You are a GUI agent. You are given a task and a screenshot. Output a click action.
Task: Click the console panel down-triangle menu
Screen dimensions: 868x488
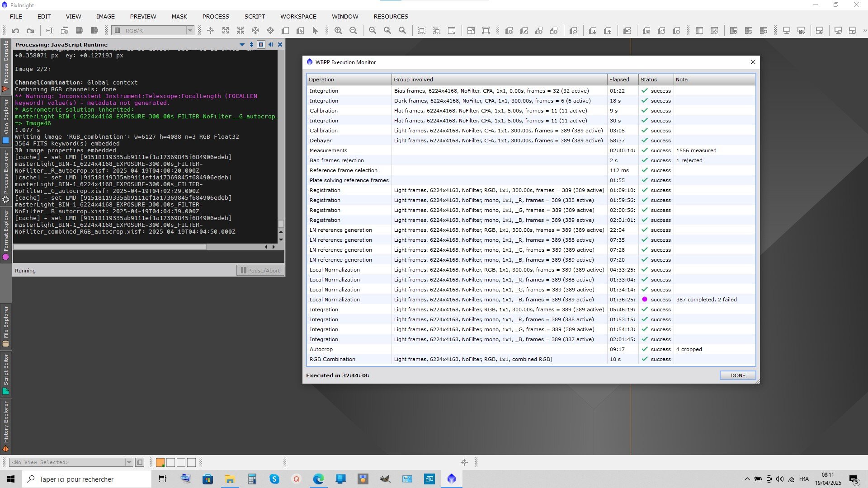pos(242,44)
